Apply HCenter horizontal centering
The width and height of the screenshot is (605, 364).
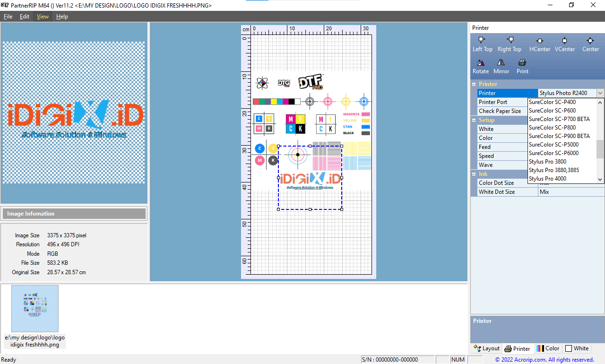[540, 44]
